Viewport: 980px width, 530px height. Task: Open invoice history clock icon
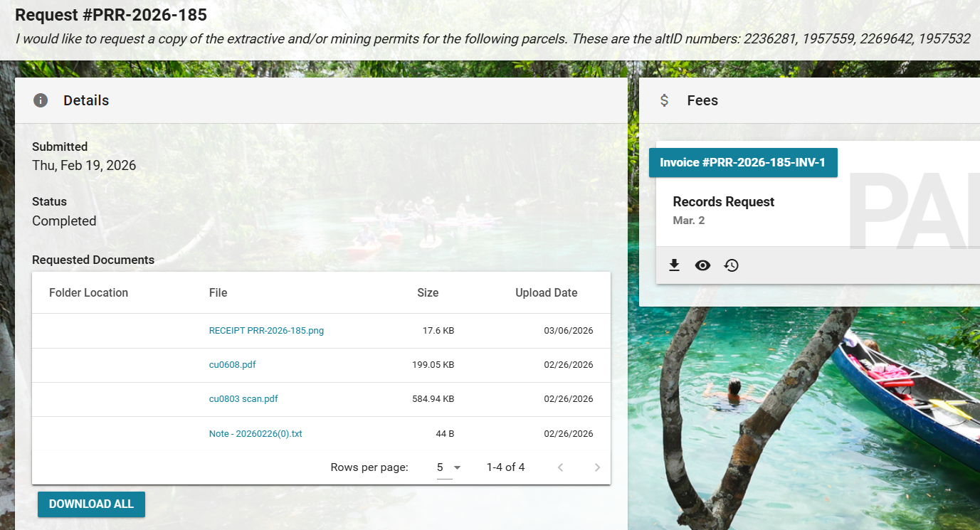[731, 265]
